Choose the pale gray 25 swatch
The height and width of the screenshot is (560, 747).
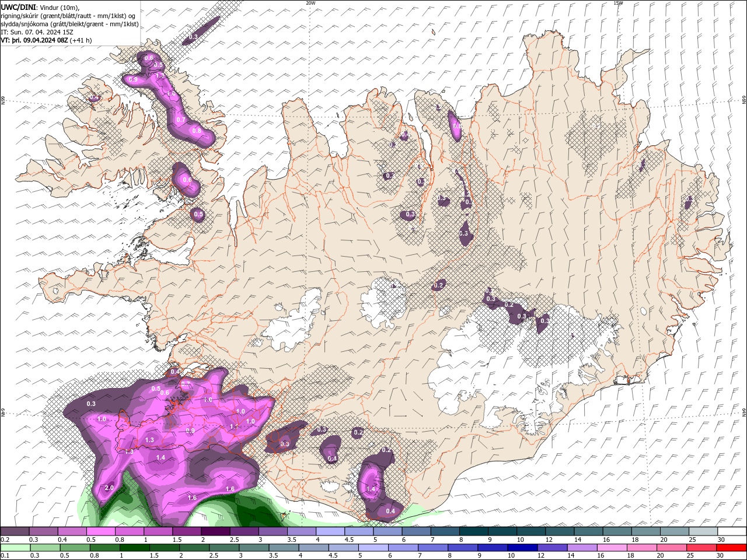click(703, 531)
